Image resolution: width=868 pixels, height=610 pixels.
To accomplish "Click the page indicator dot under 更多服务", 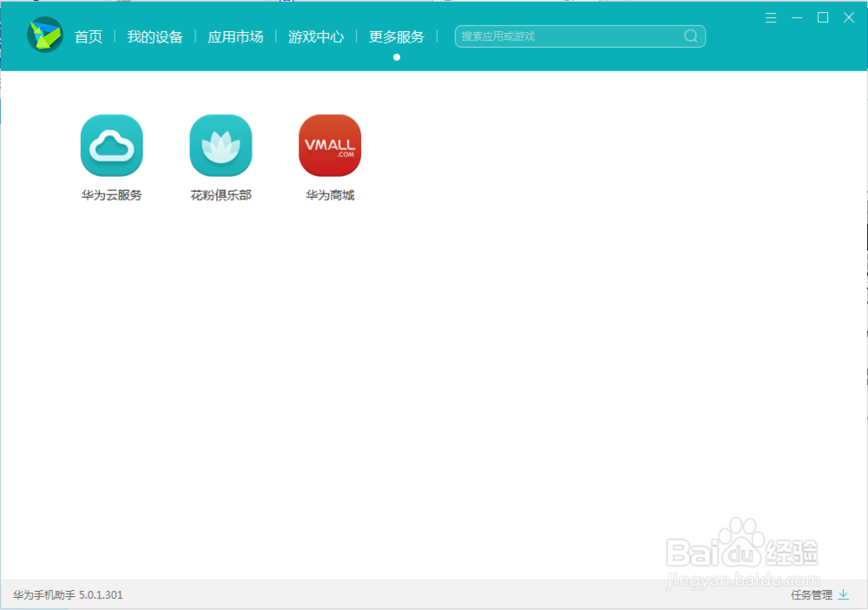I will coord(397,56).
